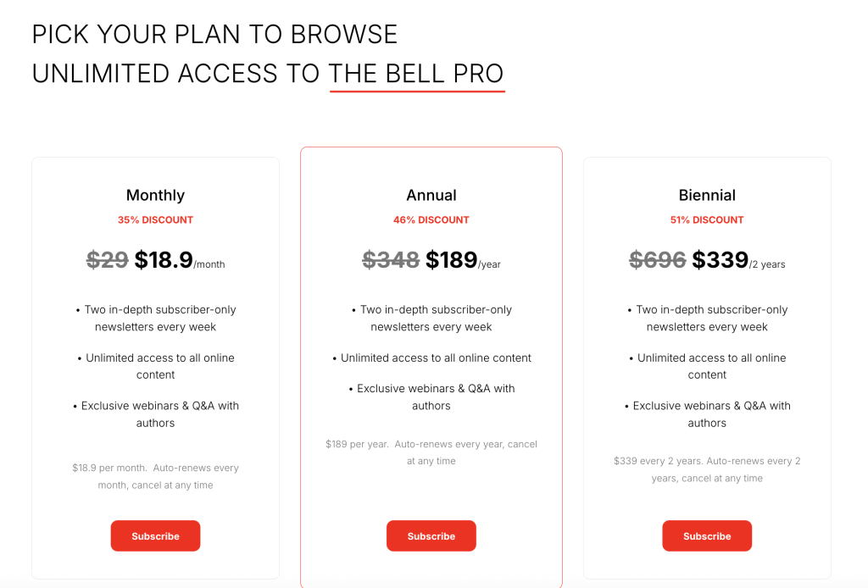Choose the Biennial plan heading
The width and height of the screenshot is (868, 588).
[x=707, y=195]
